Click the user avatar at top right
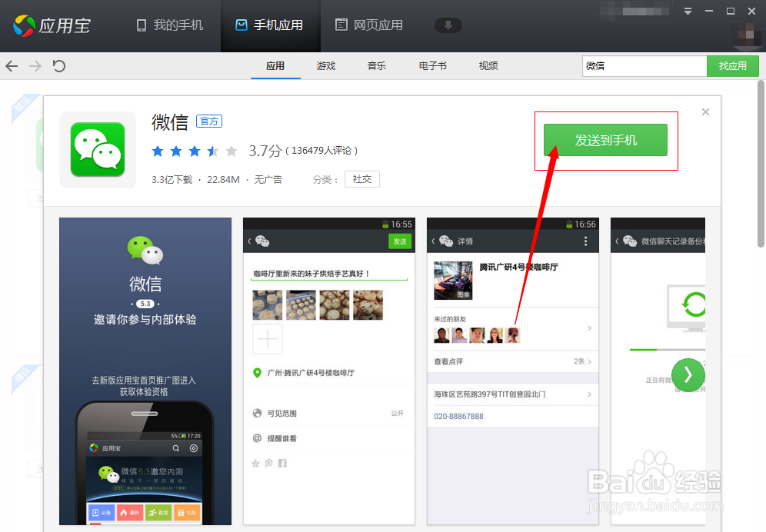 (x=748, y=35)
